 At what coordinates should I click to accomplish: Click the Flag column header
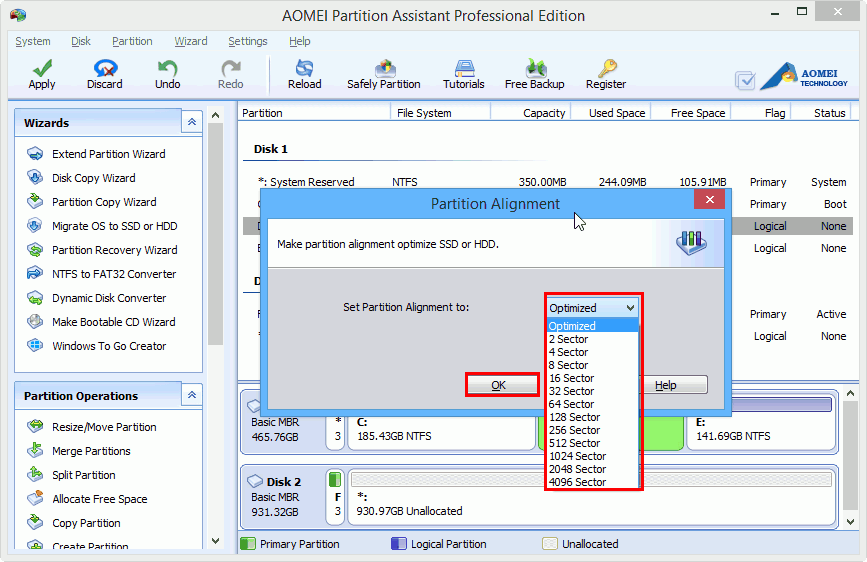761,113
